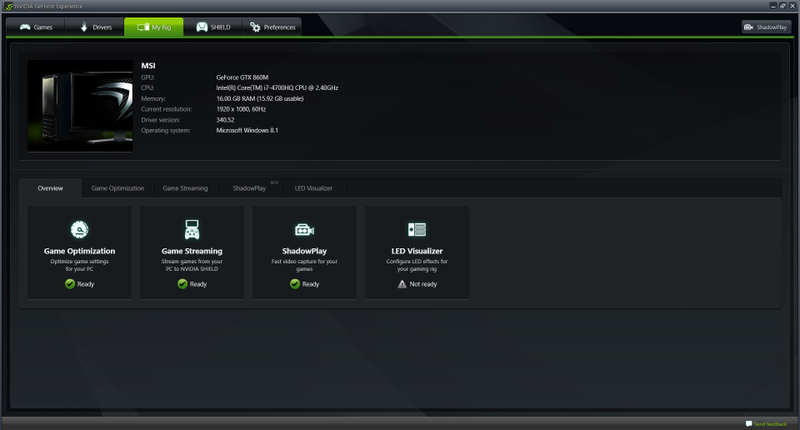
Task: Open the ShadowPlay card title
Action: click(x=305, y=251)
